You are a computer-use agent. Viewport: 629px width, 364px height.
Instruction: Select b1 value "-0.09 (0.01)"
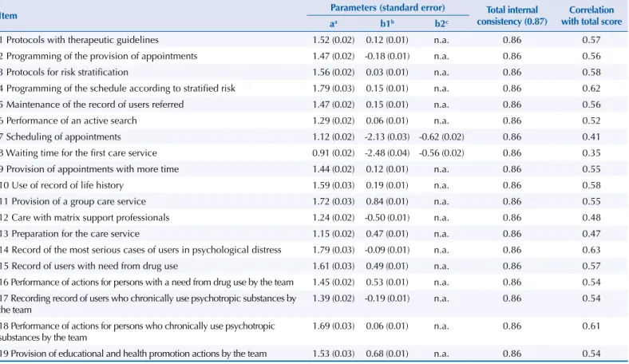(x=387, y=250)
